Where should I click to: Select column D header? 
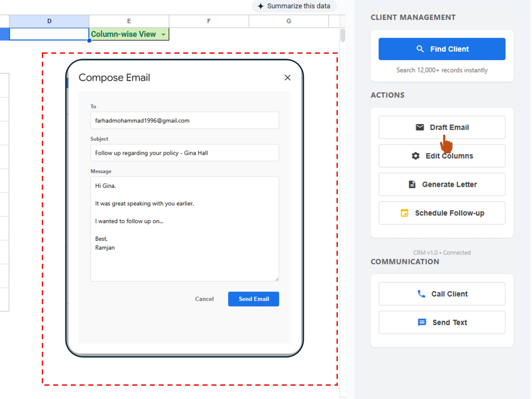click(49, 21)
